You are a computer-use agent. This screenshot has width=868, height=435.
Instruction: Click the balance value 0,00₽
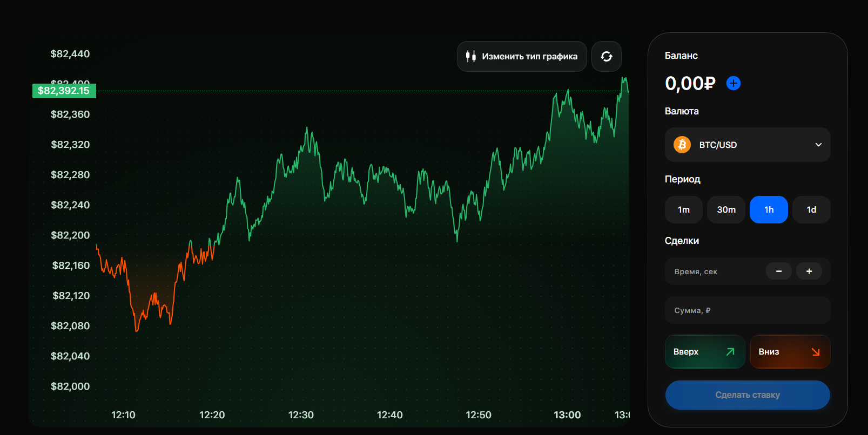tap(690, 83)
